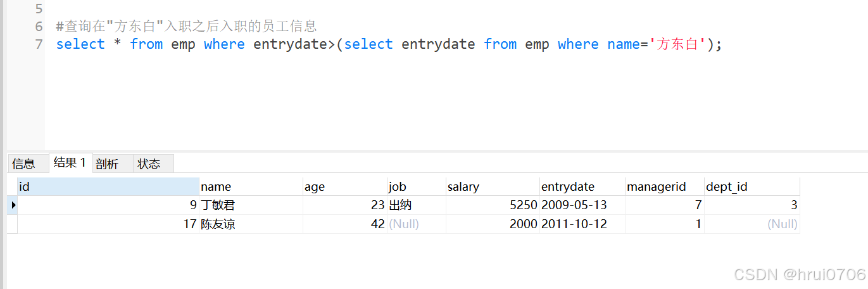This screenshot has height=289, width=868.
Task: Select the managerid cell showing 7
Action: click(665, 205)
